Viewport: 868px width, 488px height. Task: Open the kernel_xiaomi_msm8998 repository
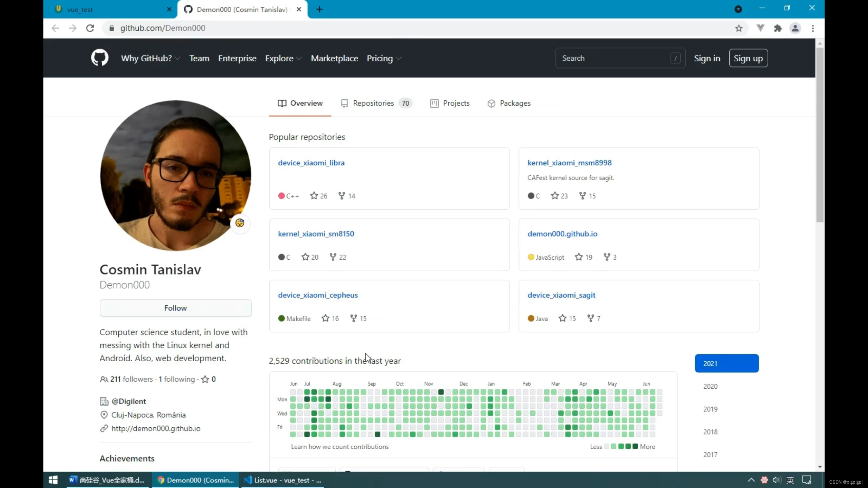(x=570, y=163)
